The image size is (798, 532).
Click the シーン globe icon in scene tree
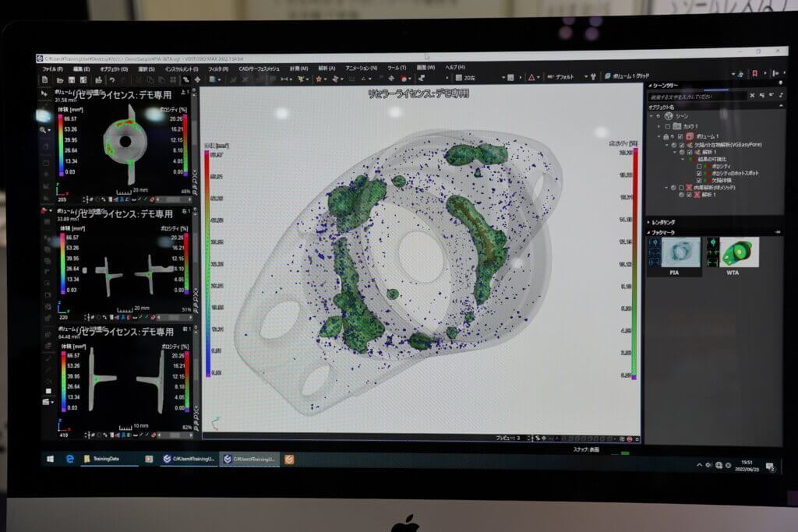point(669,116)
